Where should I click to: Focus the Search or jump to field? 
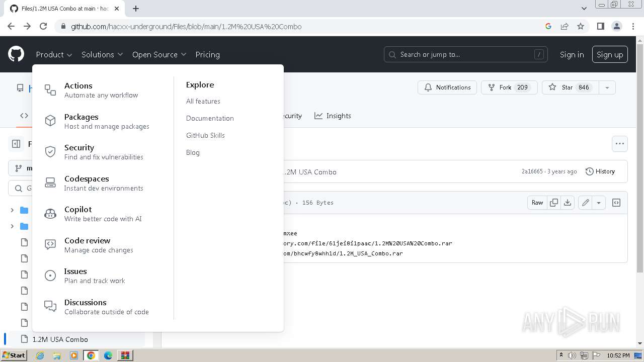466,54
